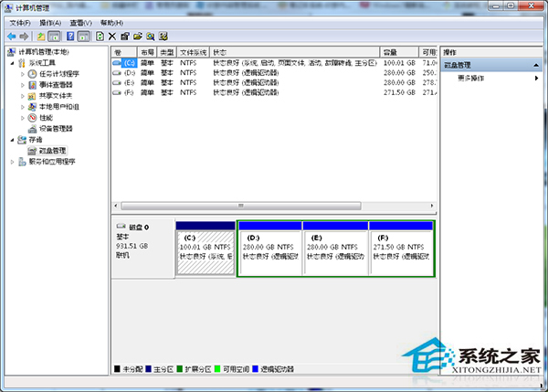Click the 磁盘 0 disk label panel

[x=143, y=249]
